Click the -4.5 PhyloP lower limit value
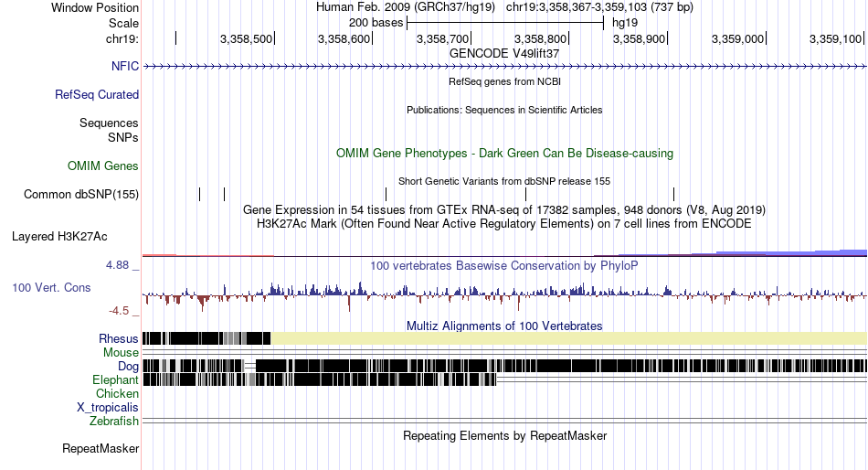Viewport: 868px width, 470px height. click(119, 311)
